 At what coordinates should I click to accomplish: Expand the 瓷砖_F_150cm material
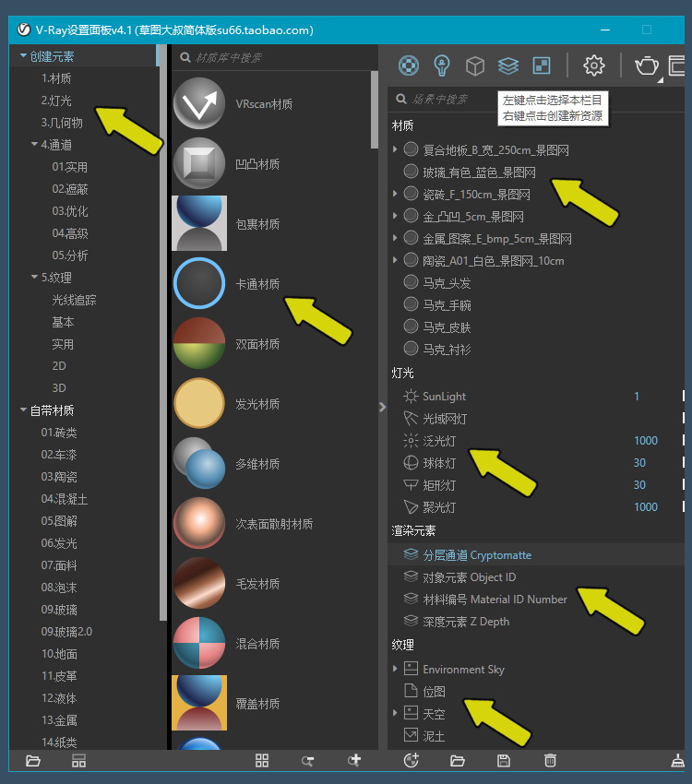click(x=395, y=194)
